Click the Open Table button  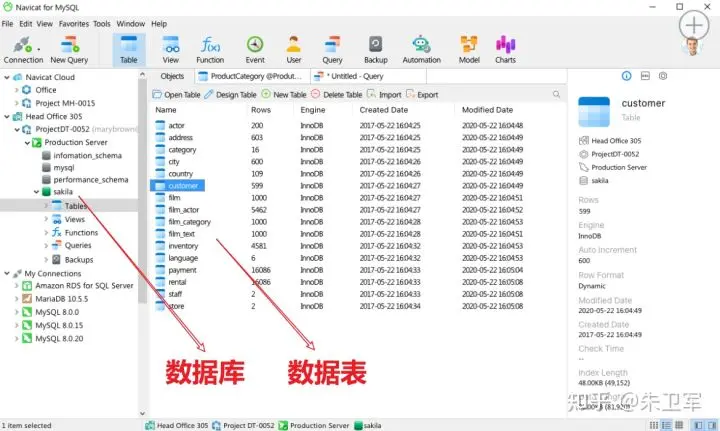[x=176, y=95]
